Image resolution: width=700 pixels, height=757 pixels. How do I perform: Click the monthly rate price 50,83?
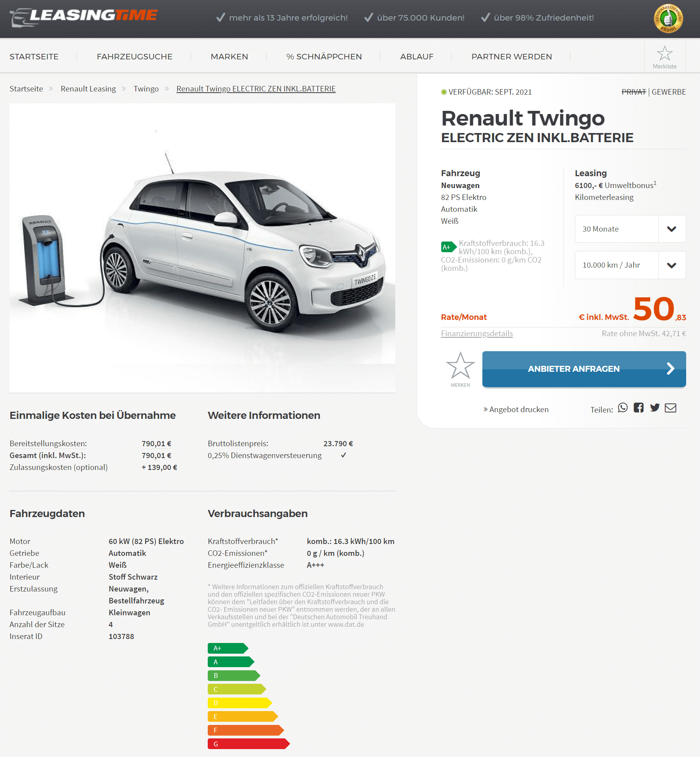[x=659, y=309]
